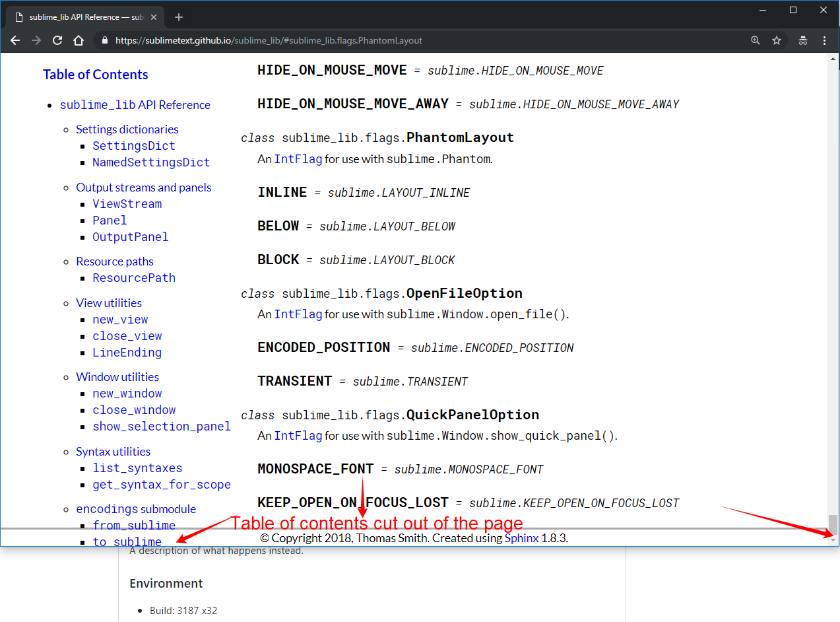This screenshot has height=622, width=840.
Task: Click the BELOW attribute name
Action: tap(278, 226)
